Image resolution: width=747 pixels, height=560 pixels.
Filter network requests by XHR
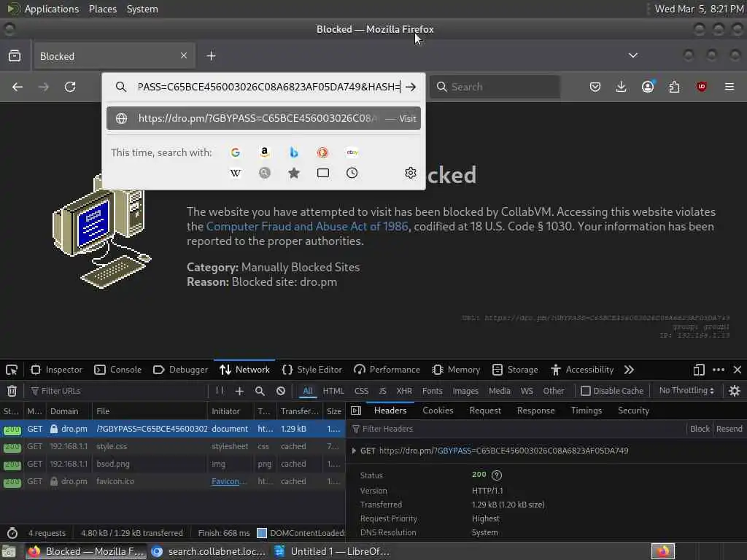click(x=404, y=391)
